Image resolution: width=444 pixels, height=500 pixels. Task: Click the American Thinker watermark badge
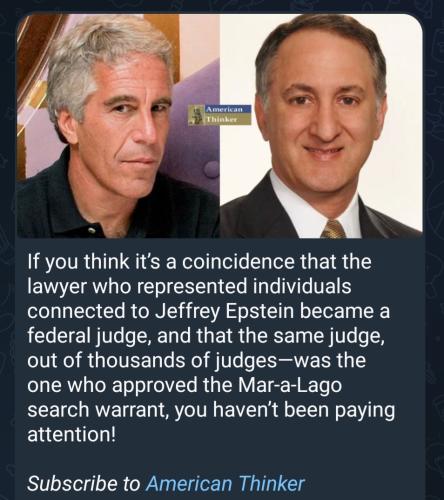click(x=219, y=115)
